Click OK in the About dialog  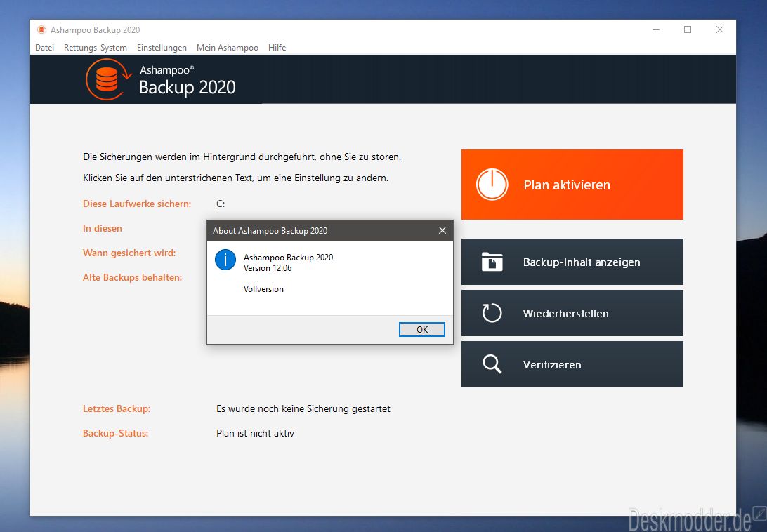pyautogui.click(x=422, y=330)
